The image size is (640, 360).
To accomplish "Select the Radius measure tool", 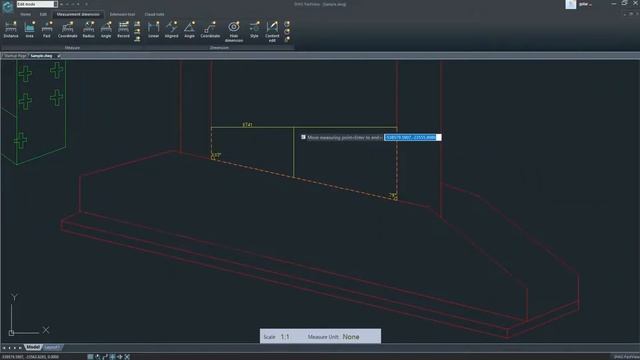I will click(89, 30).
